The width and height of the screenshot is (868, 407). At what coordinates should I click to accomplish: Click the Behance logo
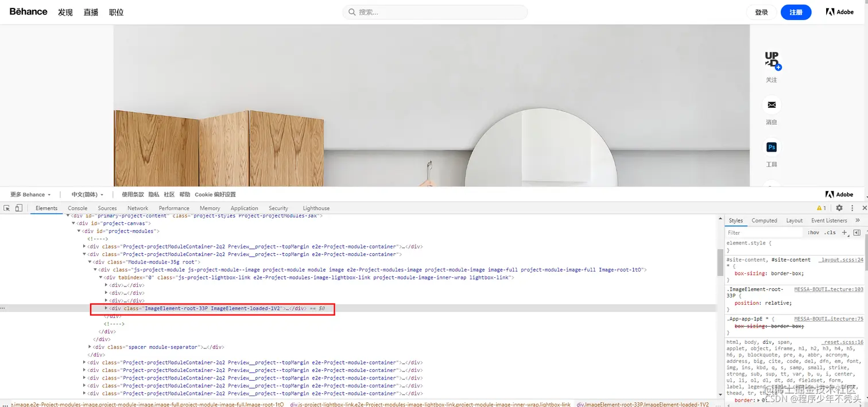click(28, 11)
